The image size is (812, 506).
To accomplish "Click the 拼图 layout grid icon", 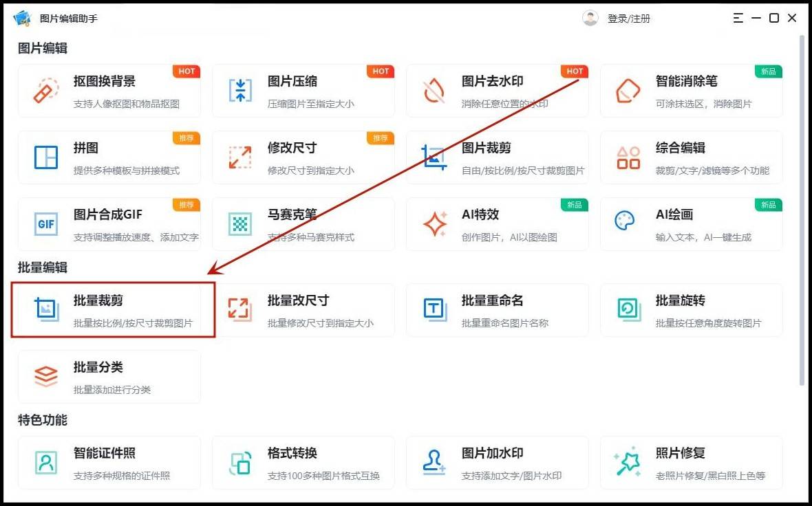I will tap(46, 157).
